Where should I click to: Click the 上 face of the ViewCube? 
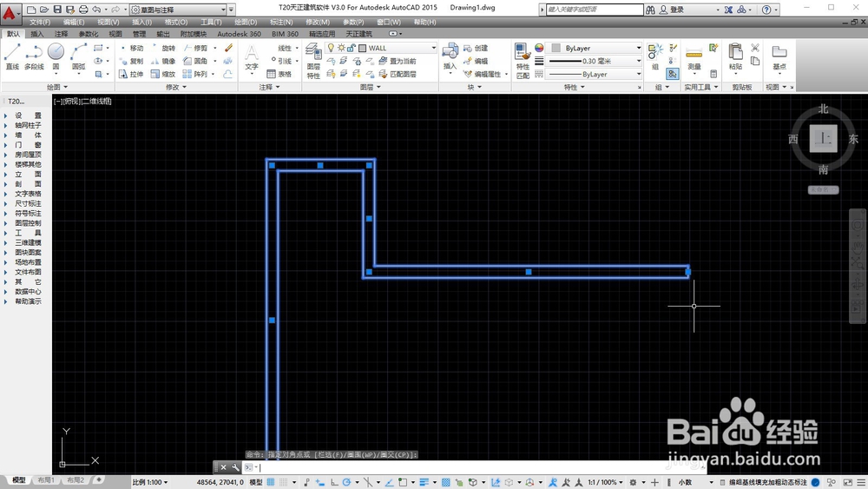click(x=823, y=138)
